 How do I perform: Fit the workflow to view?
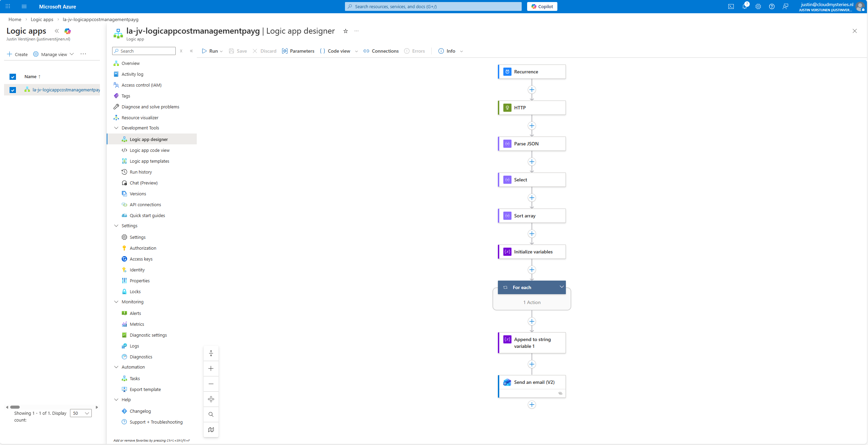click(x=211, y=399)
